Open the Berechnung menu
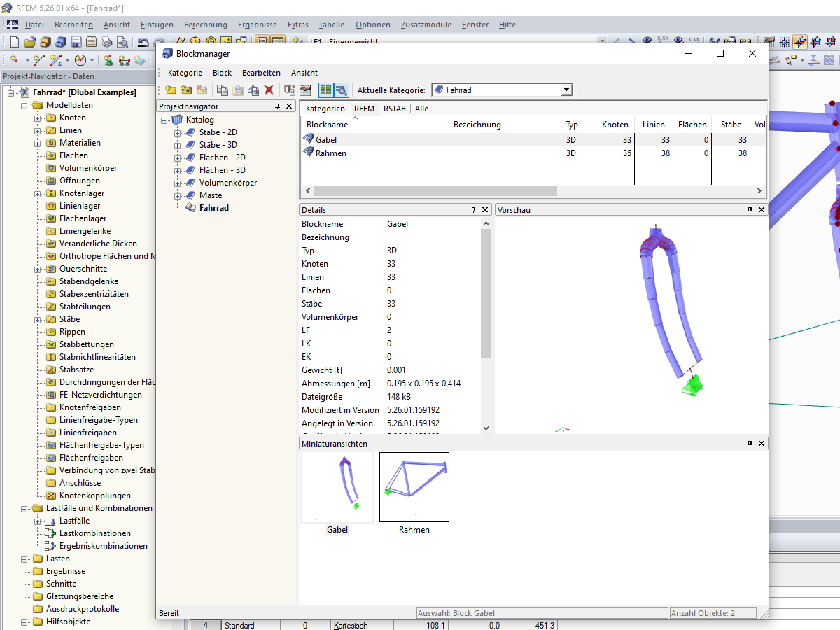The width and height of the screenshot is (840, 630). pos(206,24)
